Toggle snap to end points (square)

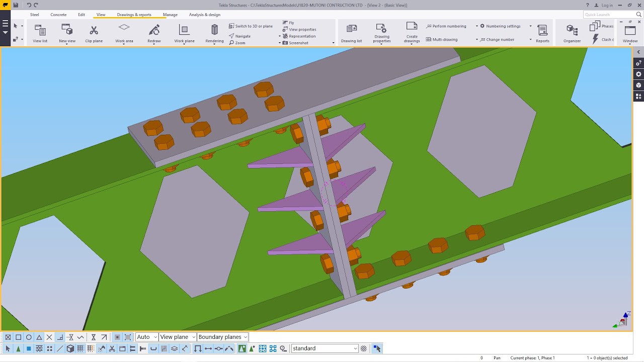[18, 337]
